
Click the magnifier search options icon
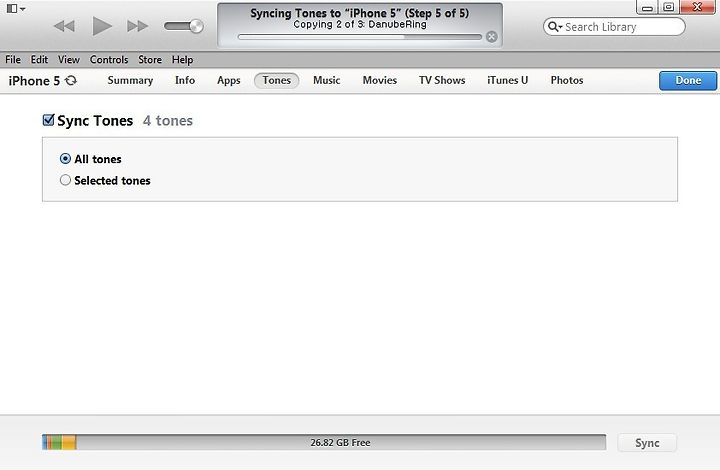555,27
